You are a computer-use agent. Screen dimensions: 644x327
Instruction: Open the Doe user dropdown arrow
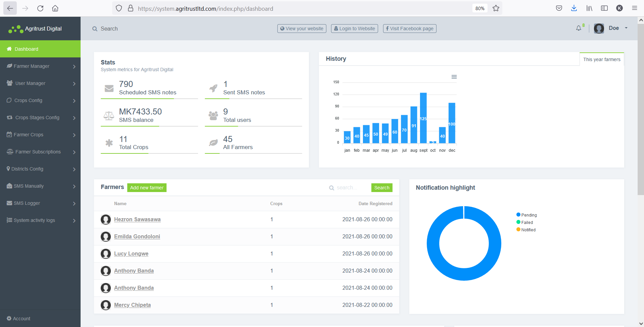626,28
